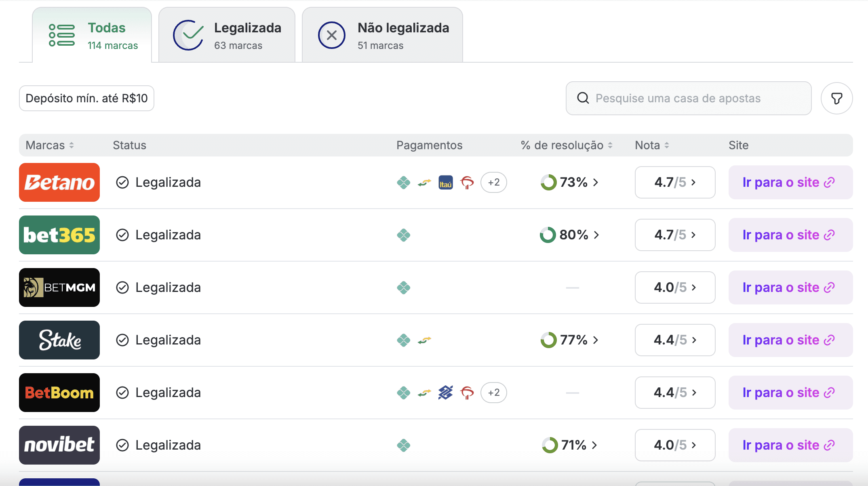Screen dimensions: 868x486
Task: Open the bet365 brand logo
Action: [x=59, y=235]
